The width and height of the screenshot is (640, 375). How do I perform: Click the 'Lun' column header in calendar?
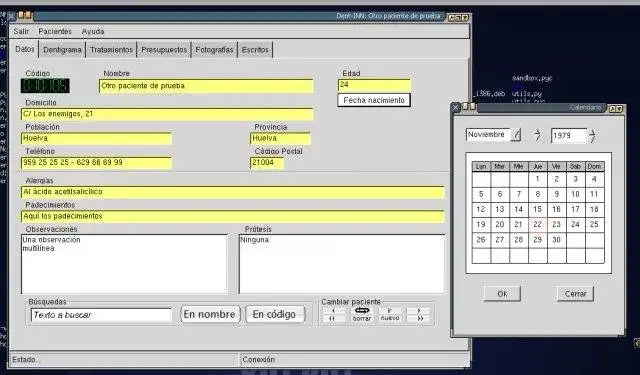481,166
